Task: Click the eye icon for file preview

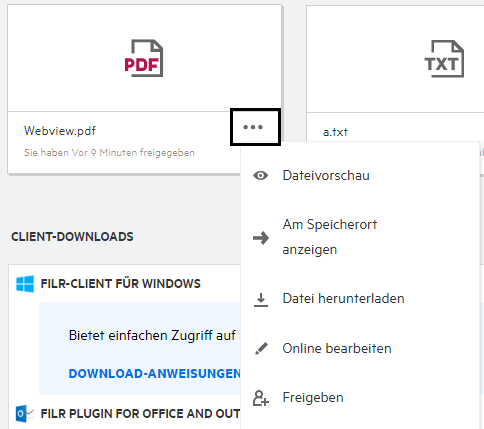Action: [260, 175]
